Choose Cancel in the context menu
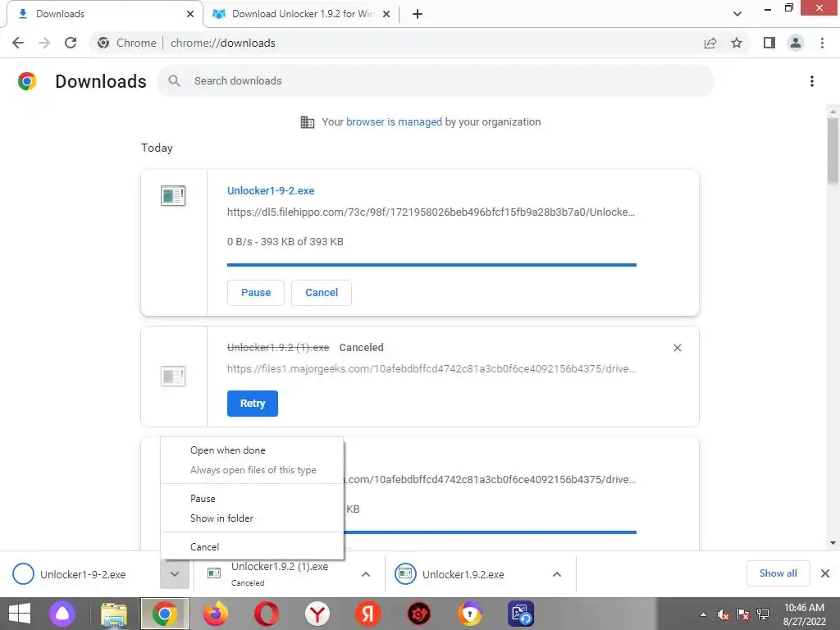840x630 pixels. point(252,547)
